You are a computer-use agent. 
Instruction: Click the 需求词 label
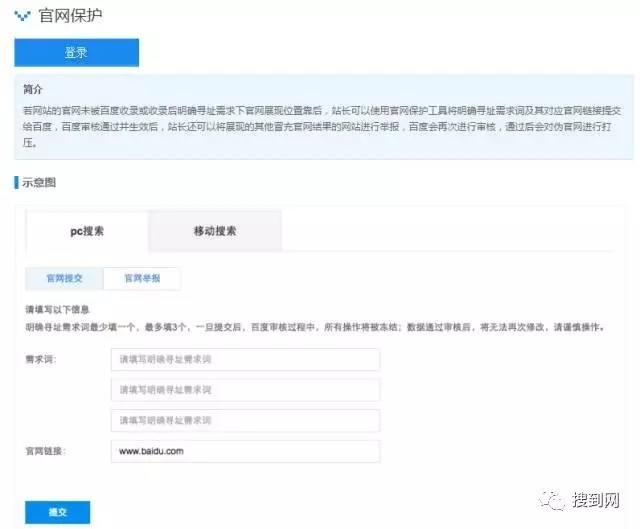tap(41, 360)
